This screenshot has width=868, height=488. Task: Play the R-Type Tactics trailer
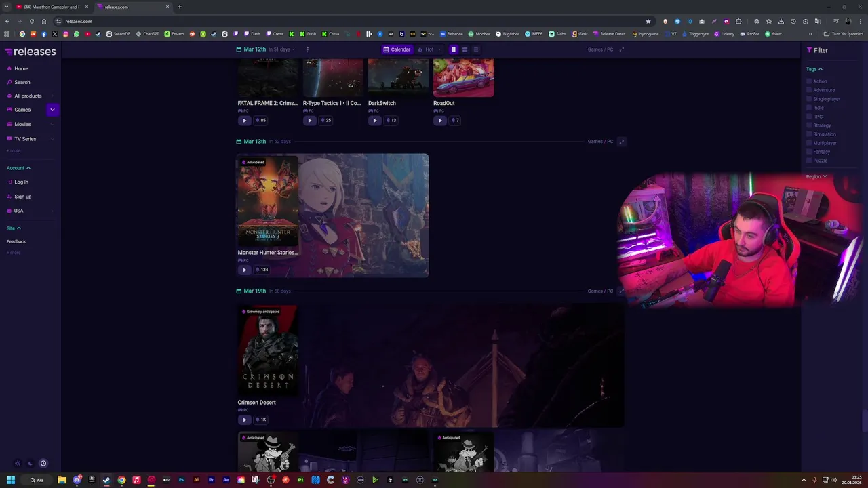310,121
